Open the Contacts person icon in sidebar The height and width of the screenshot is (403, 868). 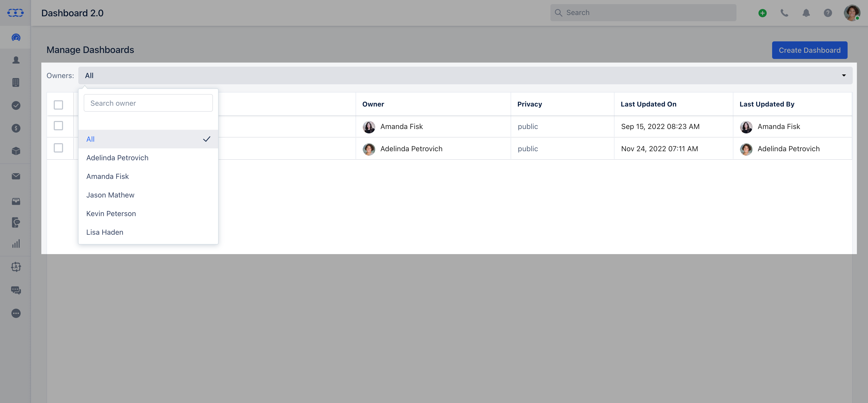16,60
